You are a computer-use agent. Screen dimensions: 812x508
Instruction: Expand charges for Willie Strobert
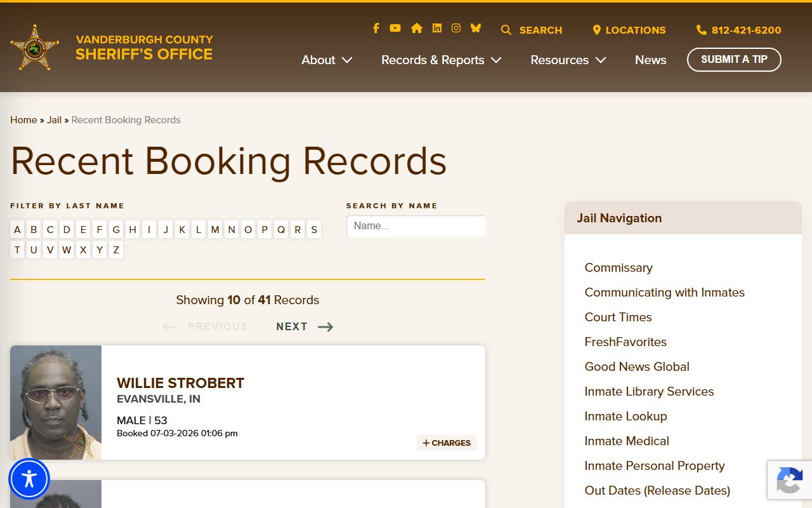coord(447,443)
